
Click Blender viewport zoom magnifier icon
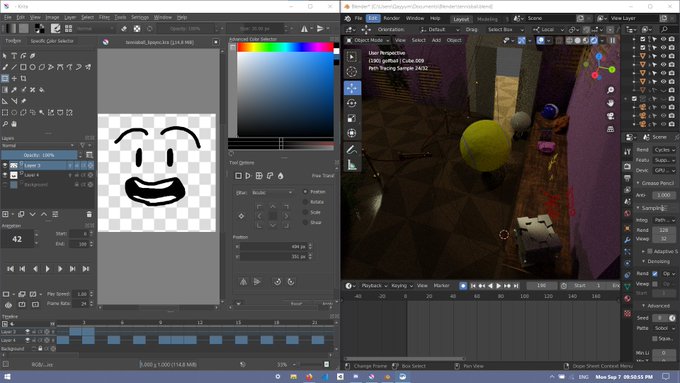611,90
